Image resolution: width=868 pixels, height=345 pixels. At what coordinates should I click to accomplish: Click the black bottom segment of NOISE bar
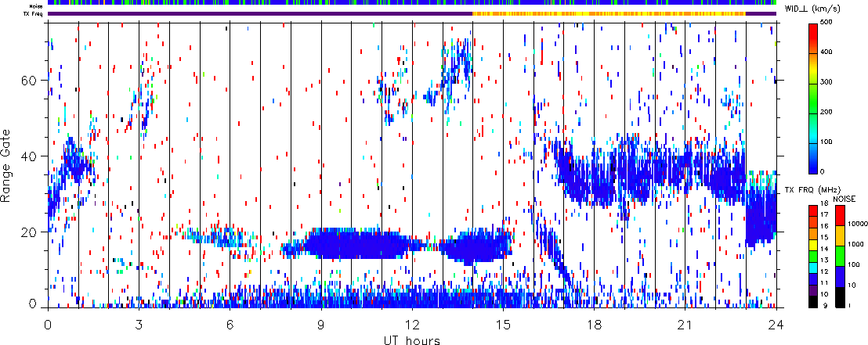tap(839, 296)
